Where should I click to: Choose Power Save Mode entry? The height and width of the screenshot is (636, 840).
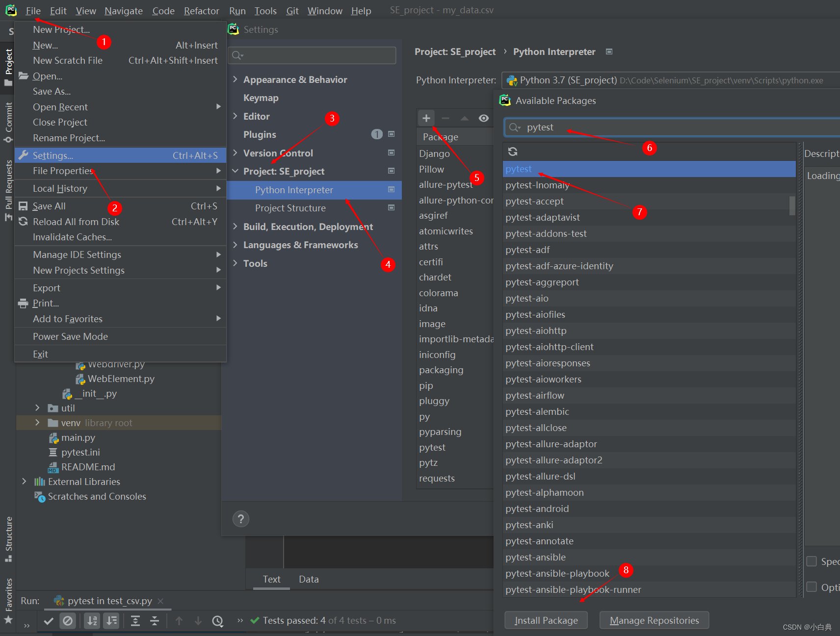coord(121,336)
